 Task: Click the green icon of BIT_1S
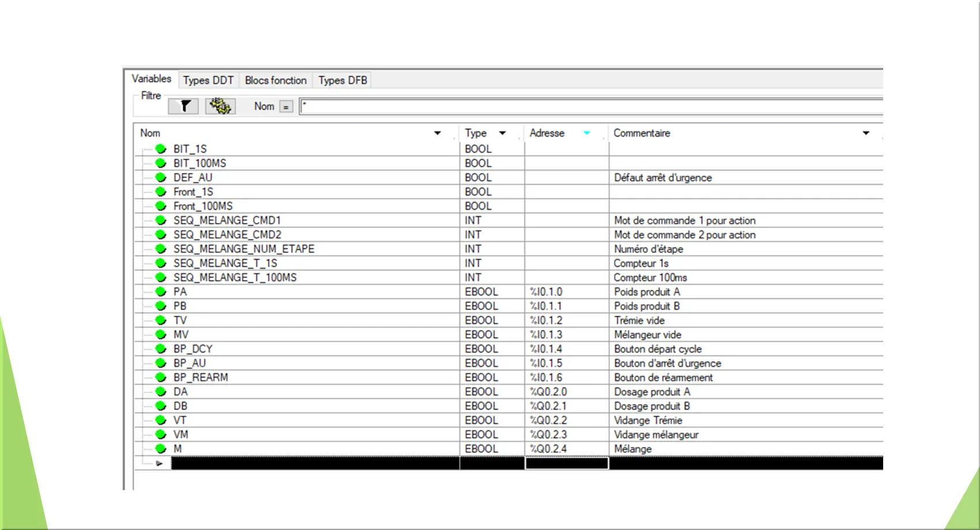pos(161,149)
